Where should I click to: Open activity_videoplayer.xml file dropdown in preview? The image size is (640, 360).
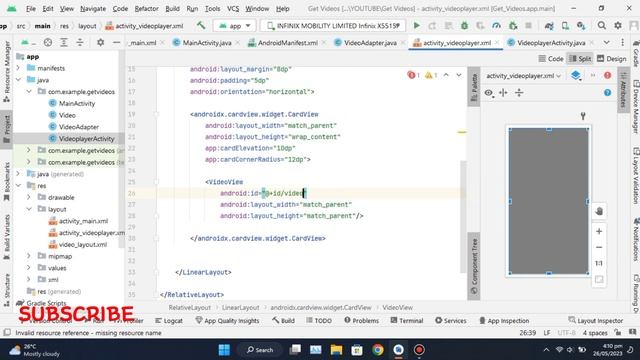[524, 76]
